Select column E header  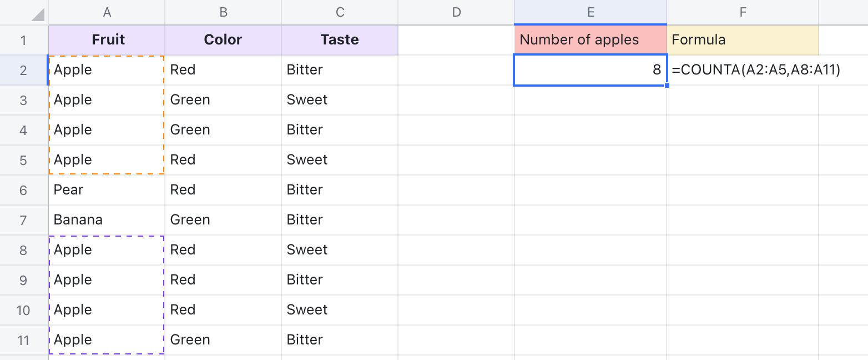click(x=590, y=12)
